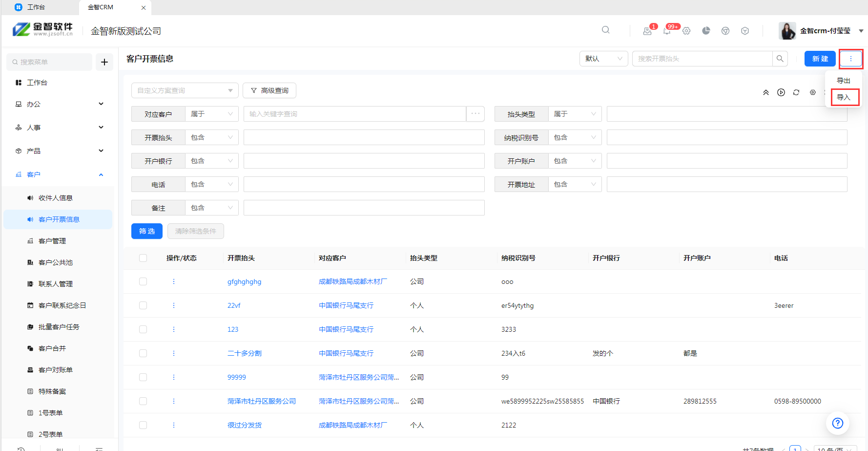Open user account dropdown arrow

[x=861, y=31]
